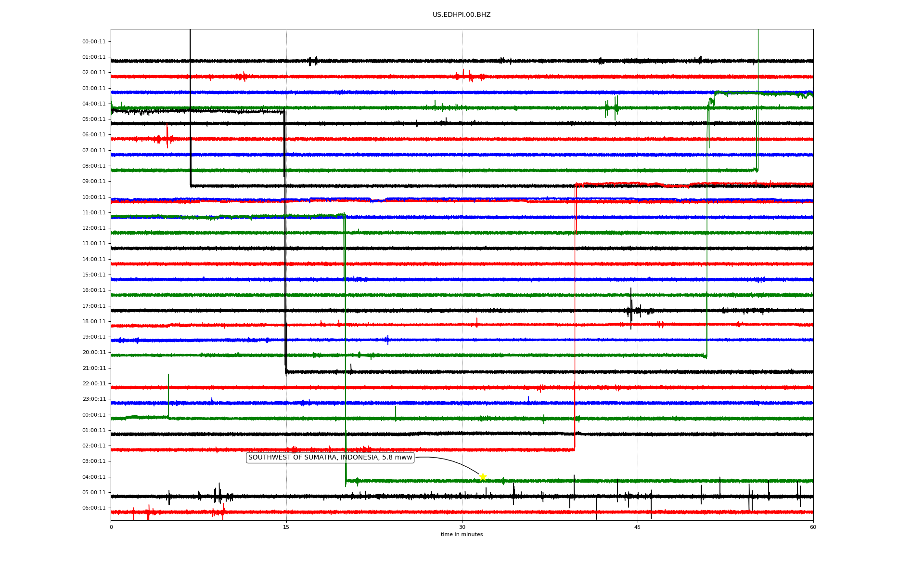
Task: Click the 12:00:11 time axis label
Action: click(94, 228)
